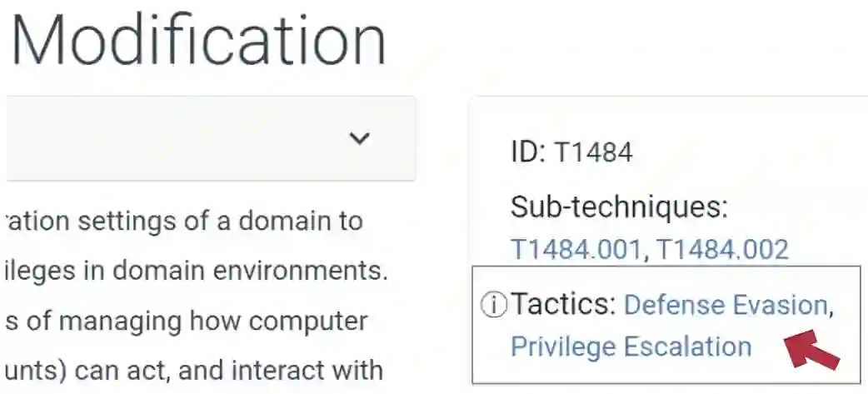Follow the Defense Evasion tactic link
The height and width of the screenshot is (394, 868).
725,305
